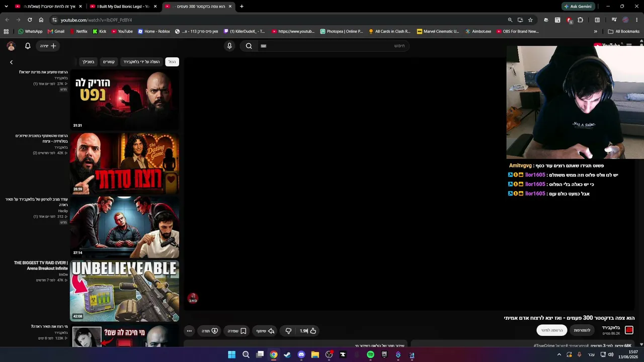Bookmark this page with the star icon
644x362 pixels.
[x=530, y=20]
